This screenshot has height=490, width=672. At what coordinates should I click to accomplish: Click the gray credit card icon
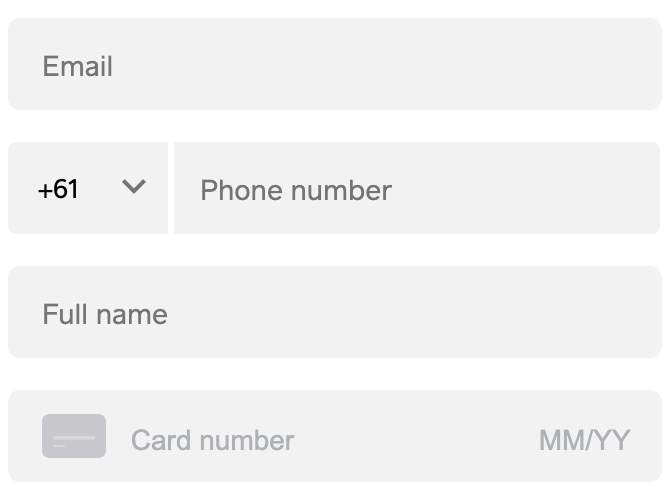(x=74, y=436)
